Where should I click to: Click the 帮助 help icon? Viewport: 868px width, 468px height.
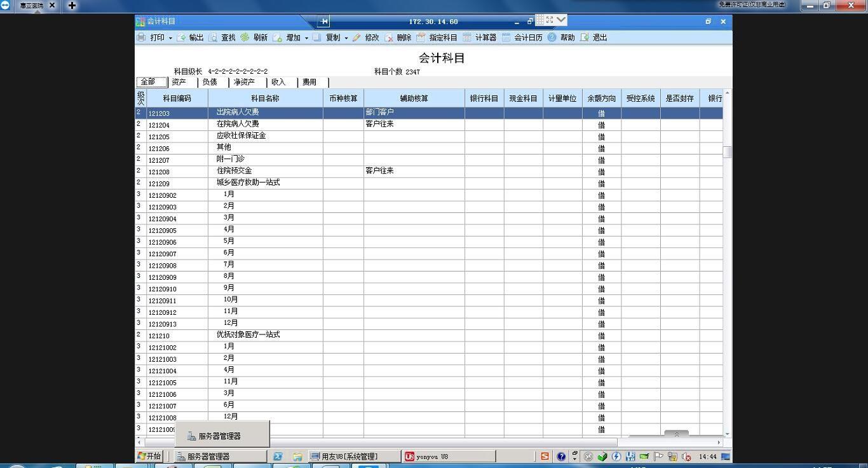pos(552,38)
